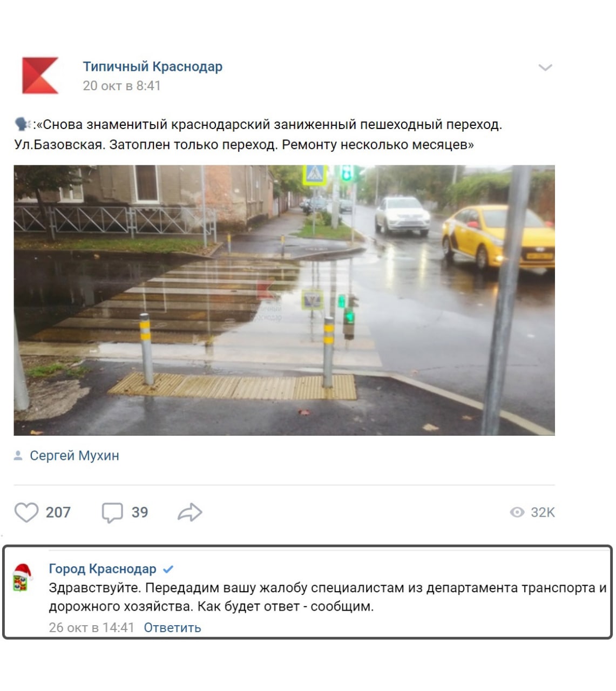Open the Город Краснодар commenter avatar
The width and height of the screenshot is (616, 691).
click(23, 578)
